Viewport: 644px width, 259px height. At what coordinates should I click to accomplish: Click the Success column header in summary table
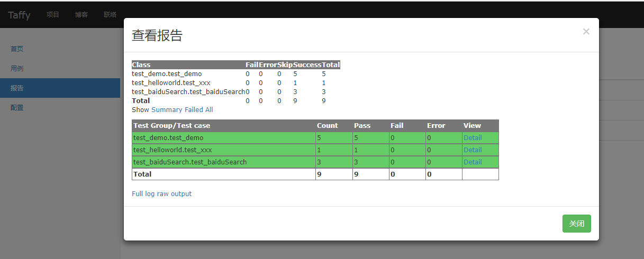[307, 65]
